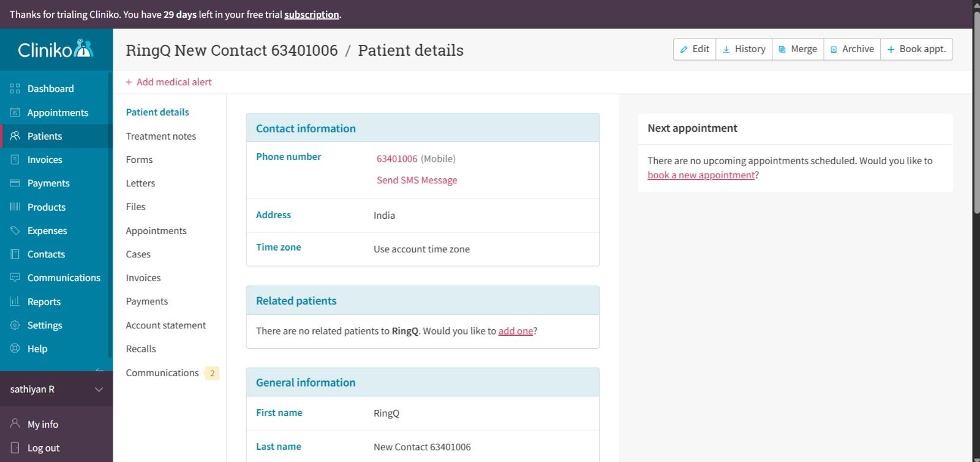Click the Reports chart icon in sidebar

[15, 301]
